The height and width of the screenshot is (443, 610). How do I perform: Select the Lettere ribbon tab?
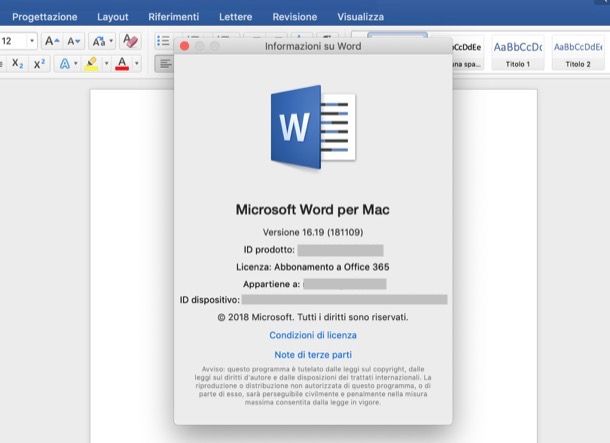coord(235,17)
